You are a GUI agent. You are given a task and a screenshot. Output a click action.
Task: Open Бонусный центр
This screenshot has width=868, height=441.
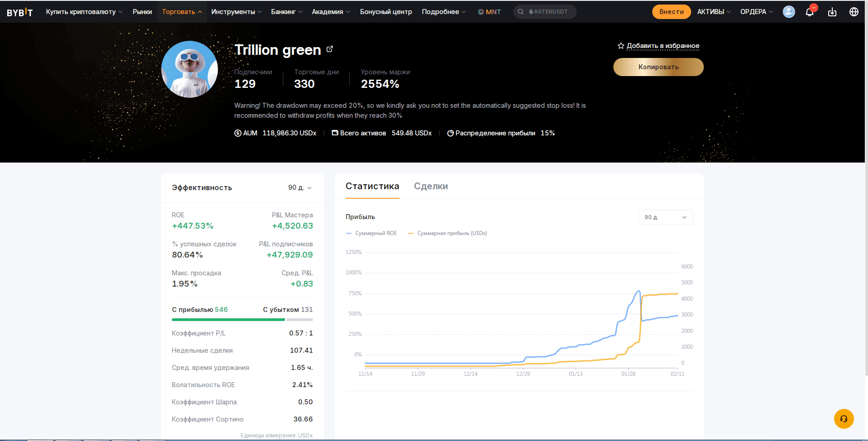click(x=386, y=12)
